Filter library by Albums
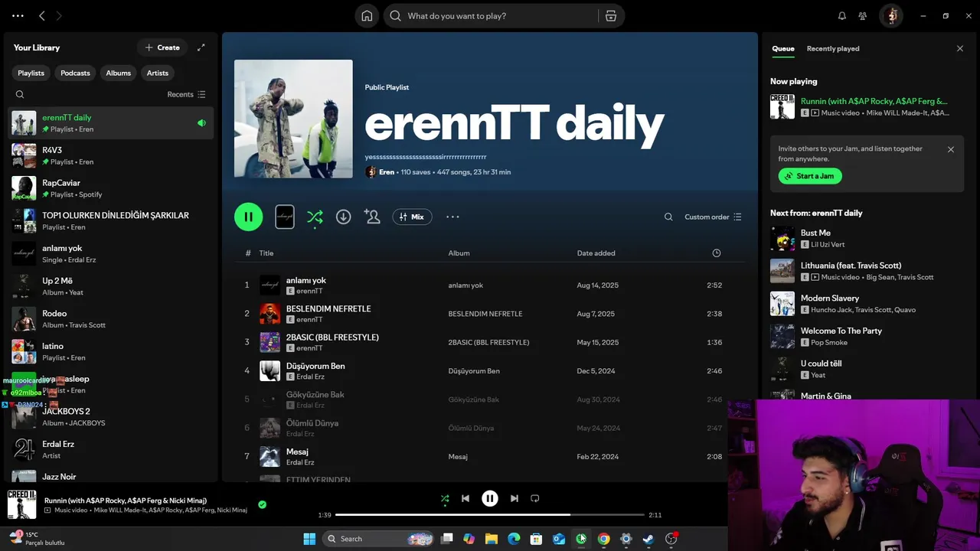 coord(118,73)
